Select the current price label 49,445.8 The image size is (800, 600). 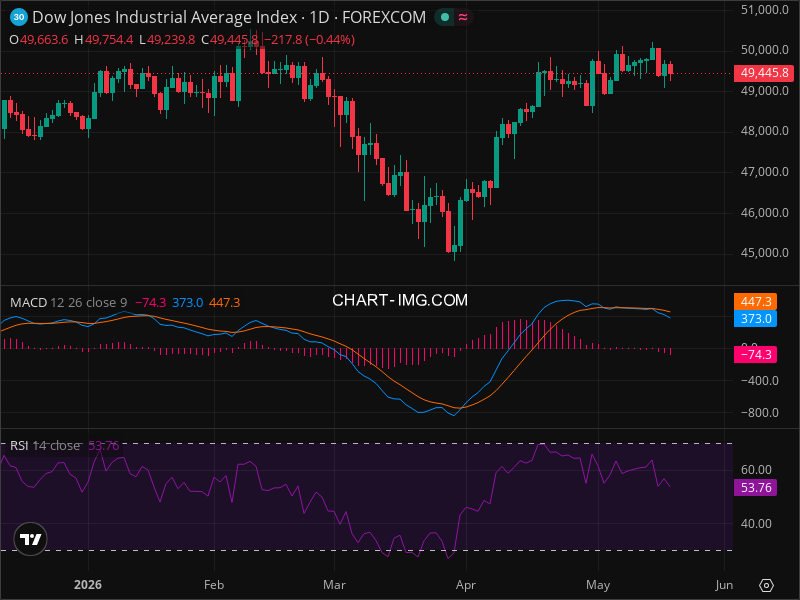pos(764,73)
